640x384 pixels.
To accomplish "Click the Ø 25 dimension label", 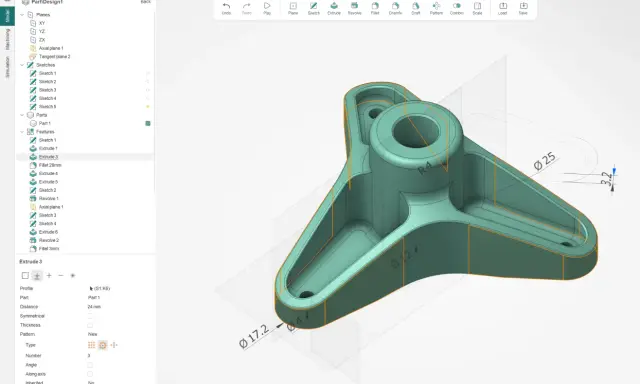I will [545, 161].
